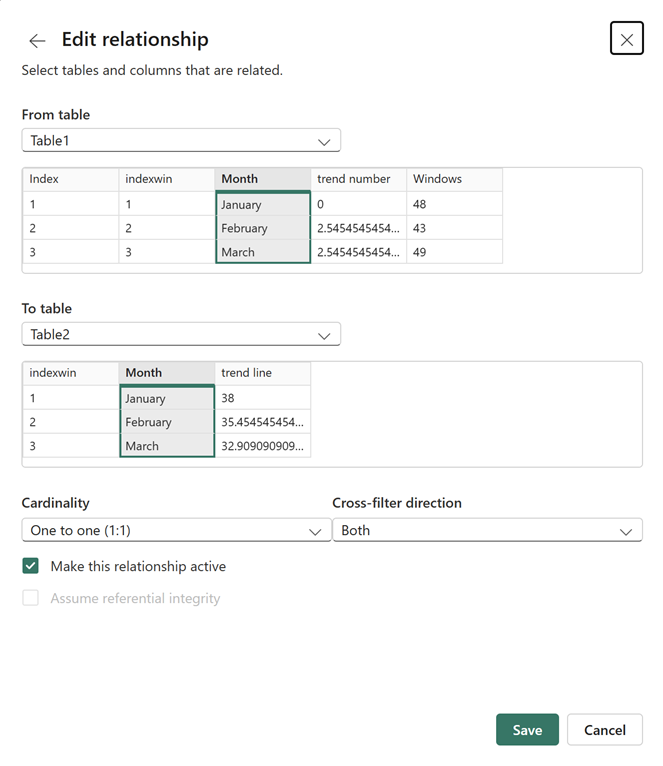Viewport: 663px width, 766px height.
Task: Save the relationship changes
Action: coord(527,730)
